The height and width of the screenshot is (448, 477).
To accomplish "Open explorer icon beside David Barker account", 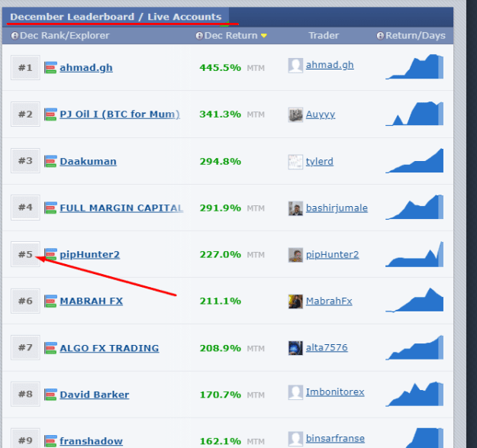I will (x=50, y=394).
